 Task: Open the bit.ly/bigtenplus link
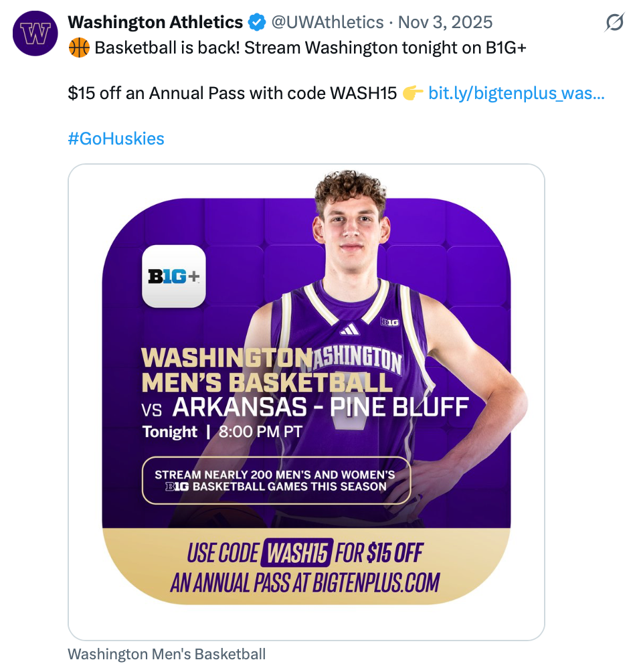(x=516, y=93)
